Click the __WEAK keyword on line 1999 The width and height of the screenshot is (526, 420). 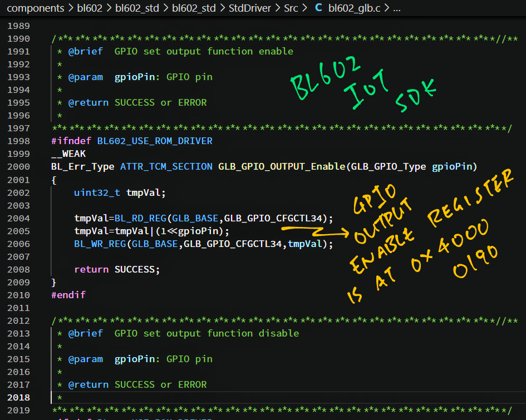(x=68, y=154)
